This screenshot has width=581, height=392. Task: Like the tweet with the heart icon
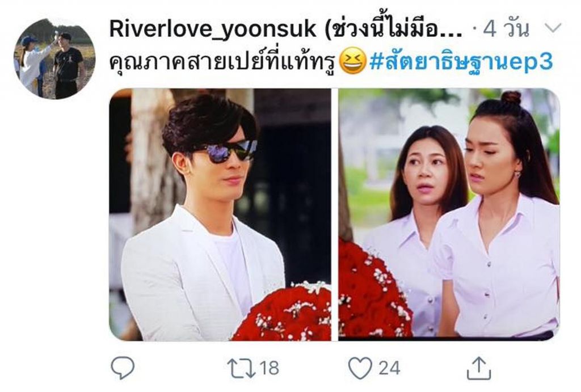point(360,368)
